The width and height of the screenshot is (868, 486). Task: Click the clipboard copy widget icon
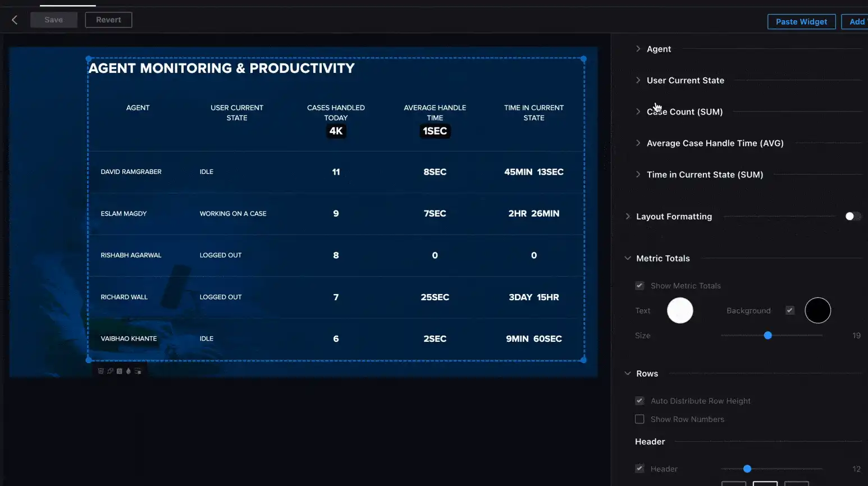point(119,371)
